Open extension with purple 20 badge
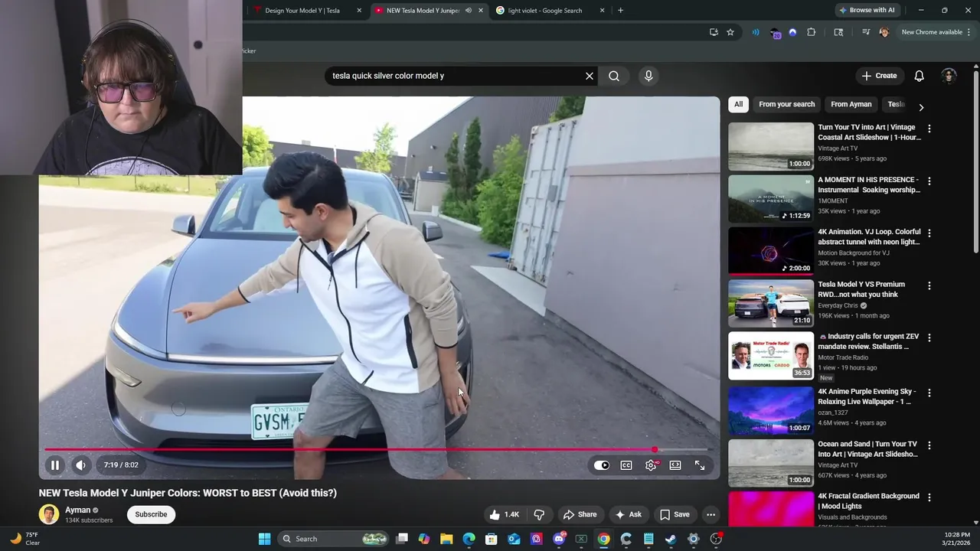980x551 pixels. tap(775, 33)
